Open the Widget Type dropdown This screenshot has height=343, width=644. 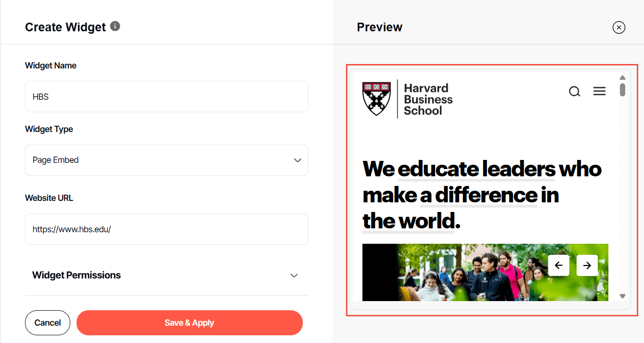[167, 160]
